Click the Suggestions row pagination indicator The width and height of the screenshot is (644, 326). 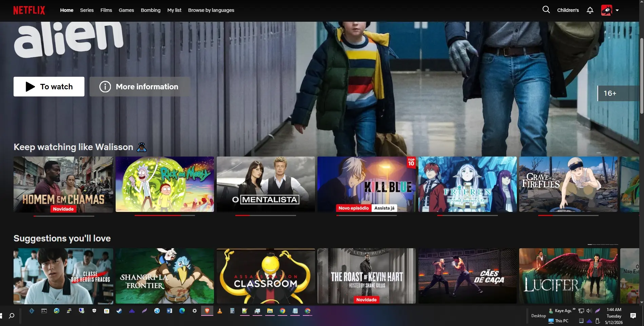603,244
